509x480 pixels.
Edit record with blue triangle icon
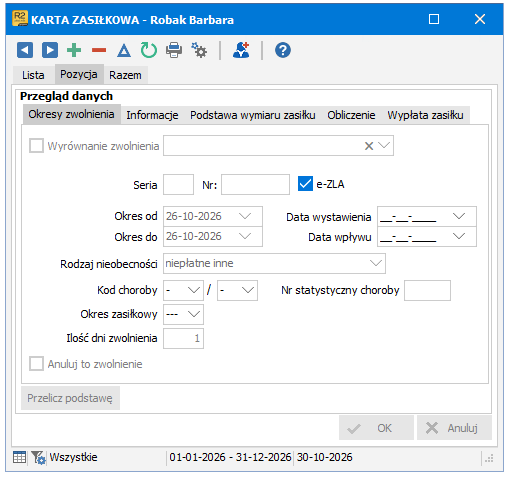[124, 51]
